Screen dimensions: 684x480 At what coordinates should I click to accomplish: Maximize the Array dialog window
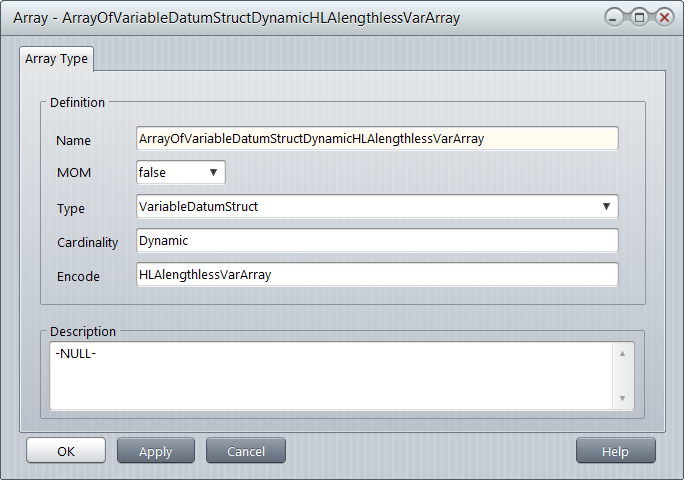click(640, 18)
